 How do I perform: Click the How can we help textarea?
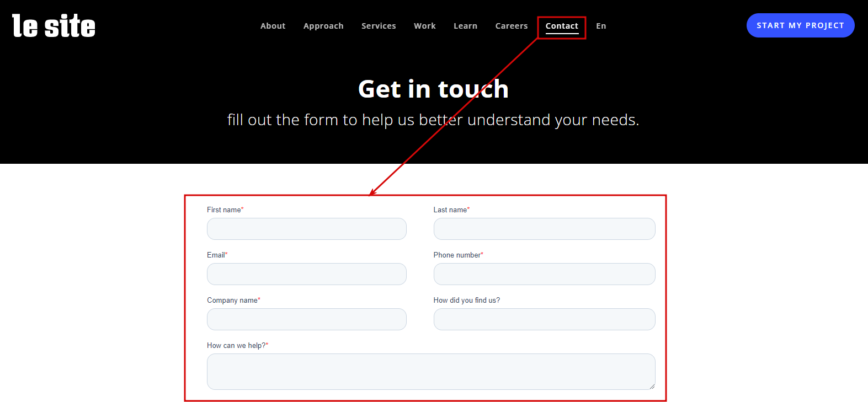click(x=431, y=372)
